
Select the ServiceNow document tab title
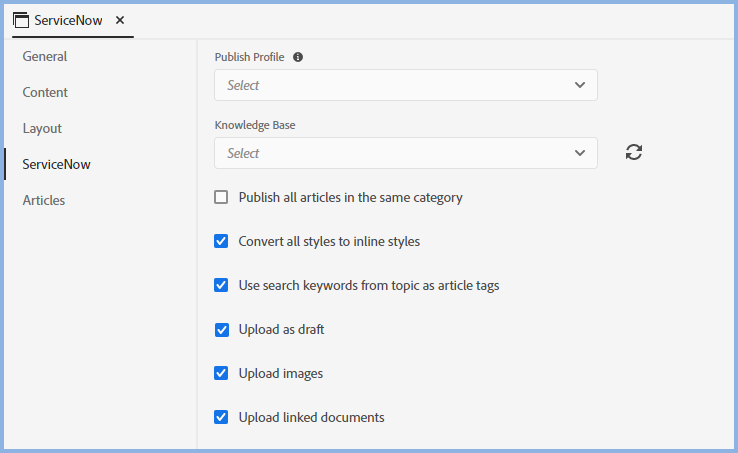tap(70, 20)
